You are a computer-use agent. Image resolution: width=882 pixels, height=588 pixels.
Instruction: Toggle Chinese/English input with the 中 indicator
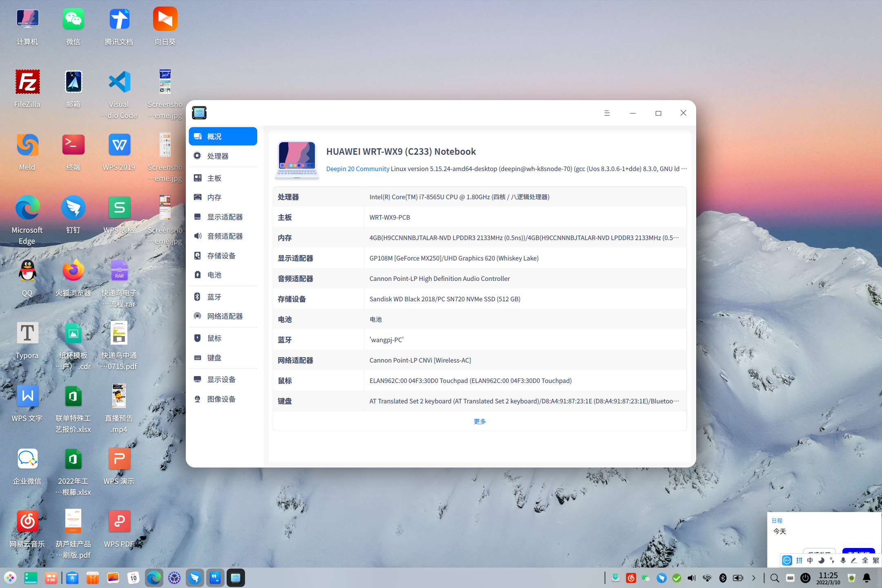[x=810, y=561]
